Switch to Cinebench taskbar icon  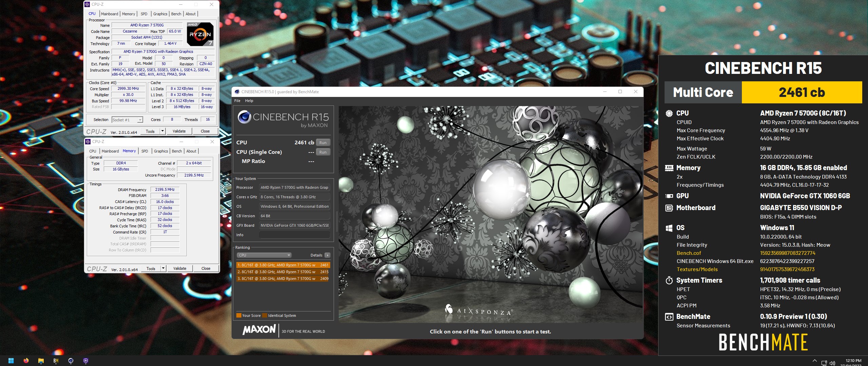(71, 361)
